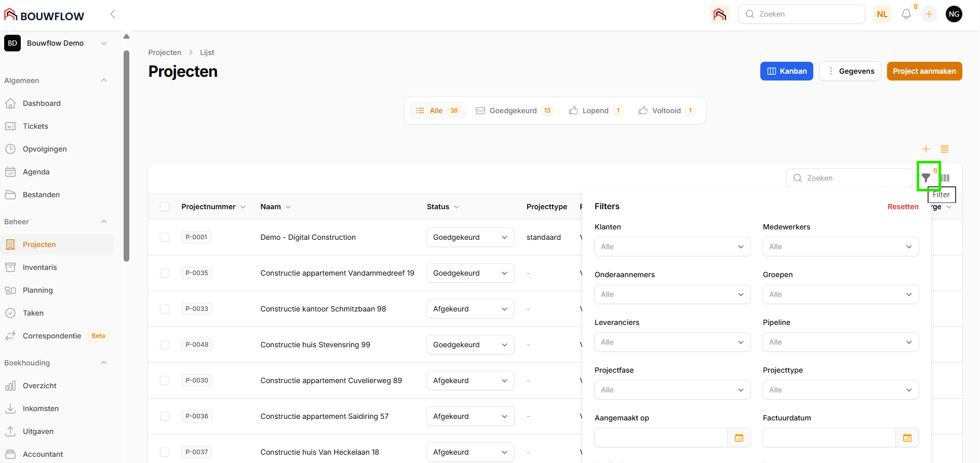This screenshot has height=463, width=980.
Task: Open Inventaris in the sidebar
Action: pyautogui.click(x=40, y=267)
